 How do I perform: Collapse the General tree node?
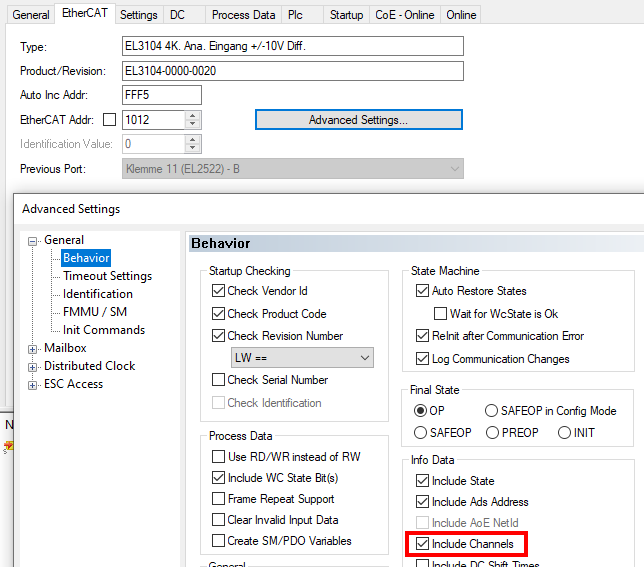[x=32, y=241]
